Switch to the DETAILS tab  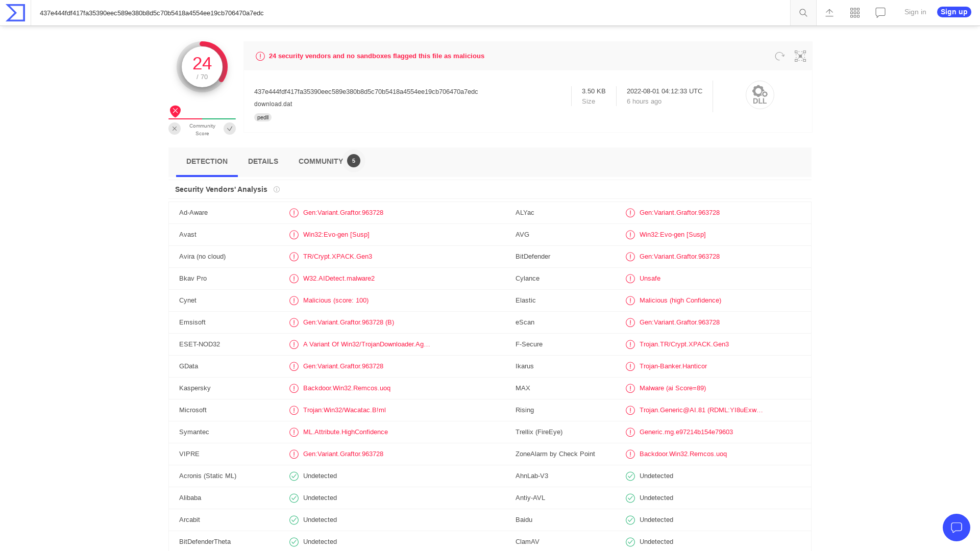(x=263, y=161)
